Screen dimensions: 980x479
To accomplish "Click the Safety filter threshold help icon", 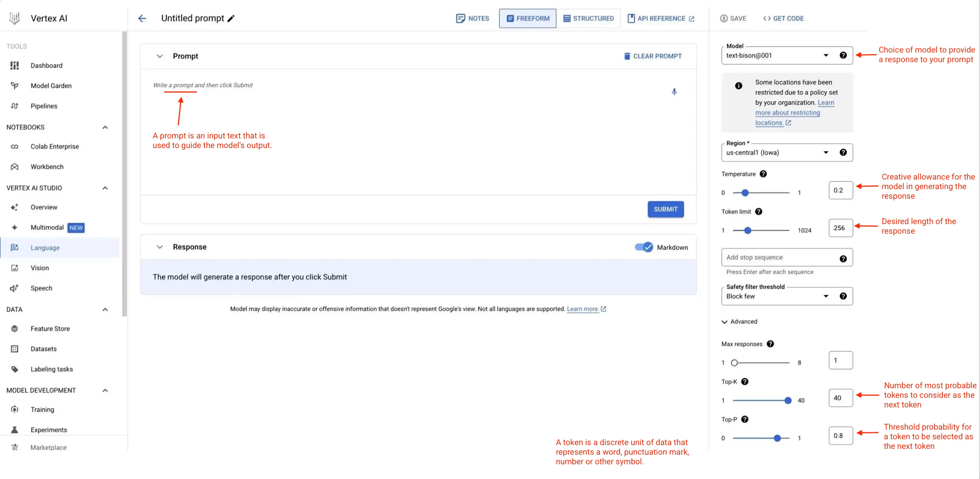I will [843, 296].
